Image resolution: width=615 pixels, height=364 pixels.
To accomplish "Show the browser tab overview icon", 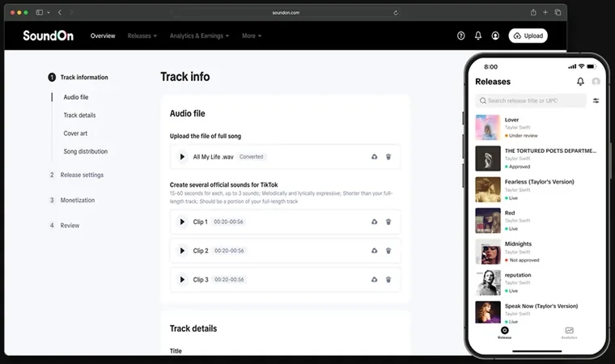I will 558,13.
